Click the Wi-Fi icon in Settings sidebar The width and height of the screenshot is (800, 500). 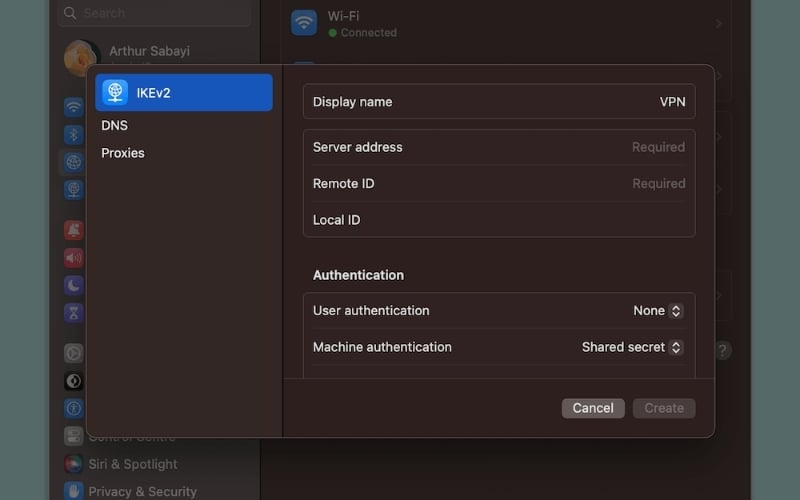pyautogui.click(x=73, y=107)
